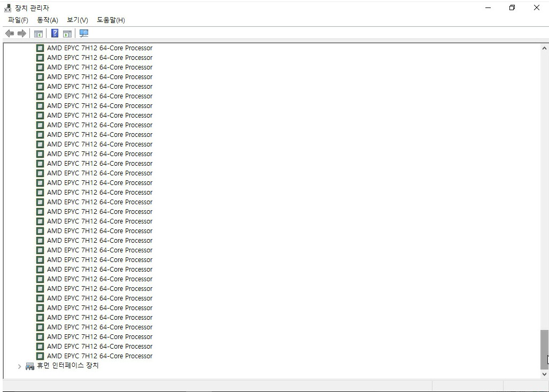Image resolution: width=549 pixels, height=392 pixels.
Task: Expand the 휴먼 인터페이스 장치 tree node
Action: click(x=20, y=366)
